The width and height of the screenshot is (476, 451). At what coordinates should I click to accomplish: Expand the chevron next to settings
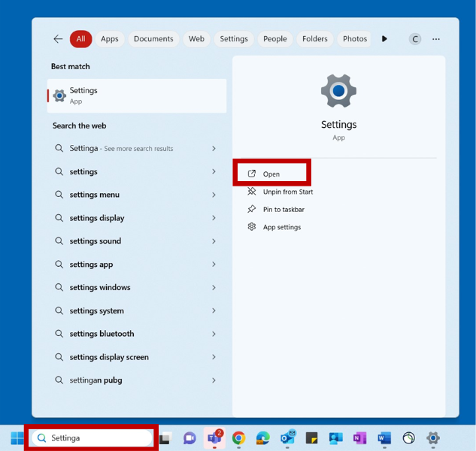coord(214,171)
